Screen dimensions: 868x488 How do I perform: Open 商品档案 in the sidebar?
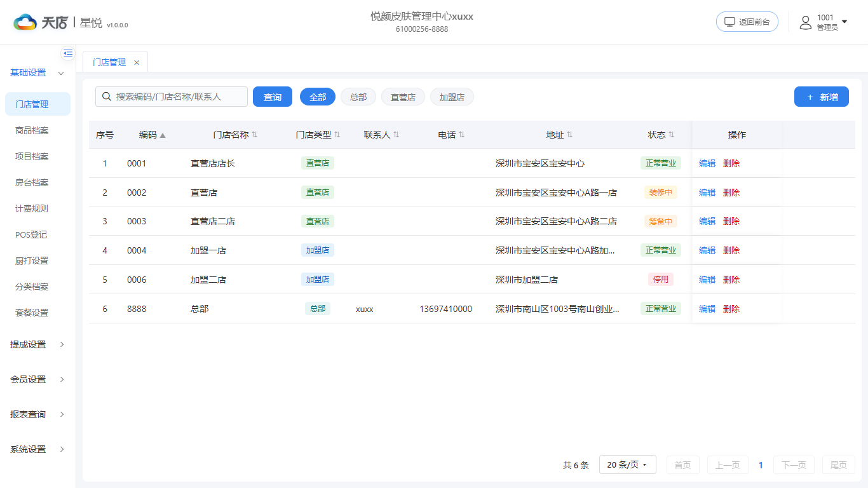click(37, 130)
